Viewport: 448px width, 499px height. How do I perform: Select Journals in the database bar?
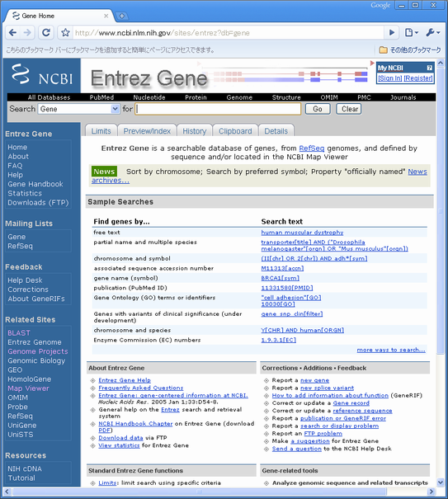tap(403, 97)
